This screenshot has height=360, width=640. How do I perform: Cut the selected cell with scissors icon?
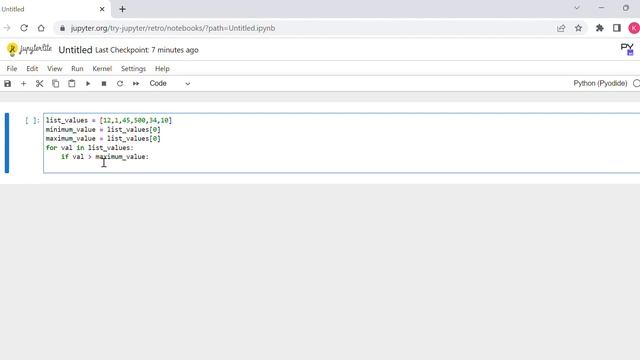(39, 84)
